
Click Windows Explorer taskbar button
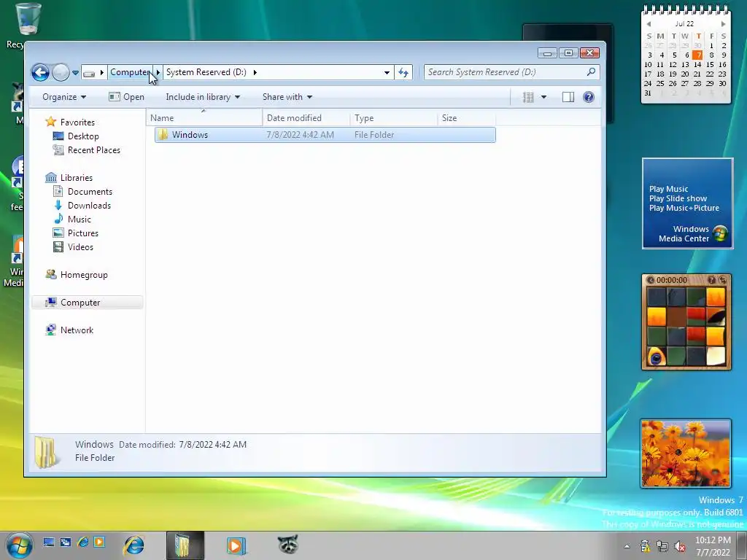tap(185, 545)
